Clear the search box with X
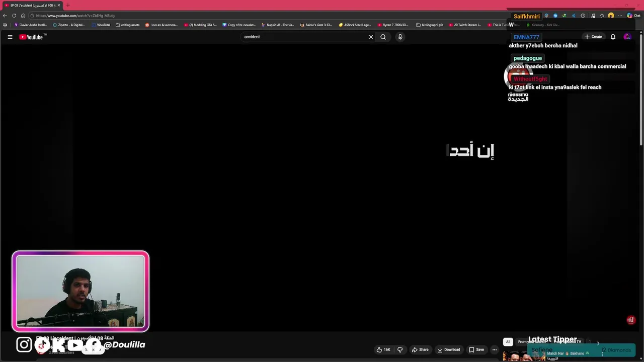 [371, 37]
